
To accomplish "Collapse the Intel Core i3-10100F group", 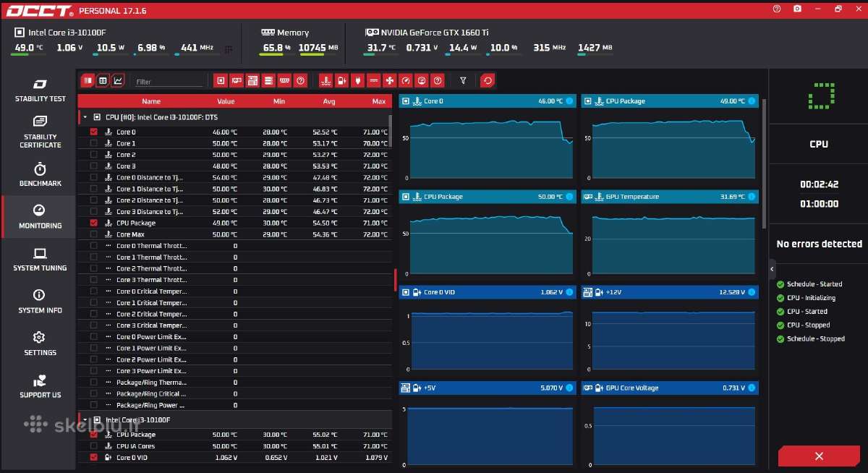I will [x=85, y=419].
